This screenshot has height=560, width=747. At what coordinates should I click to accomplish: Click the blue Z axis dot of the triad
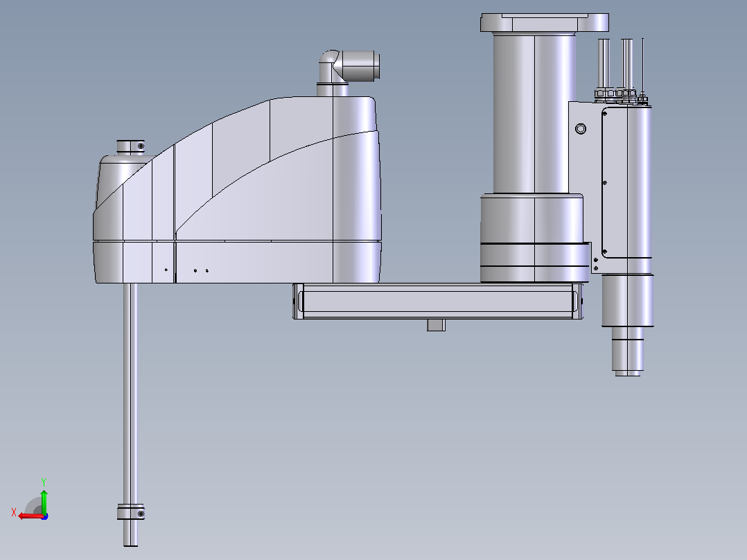(x=44, y=516)
